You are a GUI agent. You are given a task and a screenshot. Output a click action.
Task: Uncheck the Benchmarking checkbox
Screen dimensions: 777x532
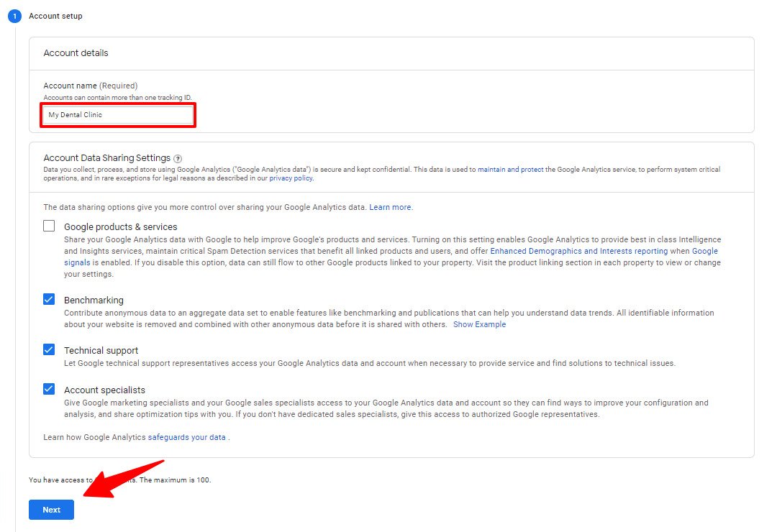[49, 299]
